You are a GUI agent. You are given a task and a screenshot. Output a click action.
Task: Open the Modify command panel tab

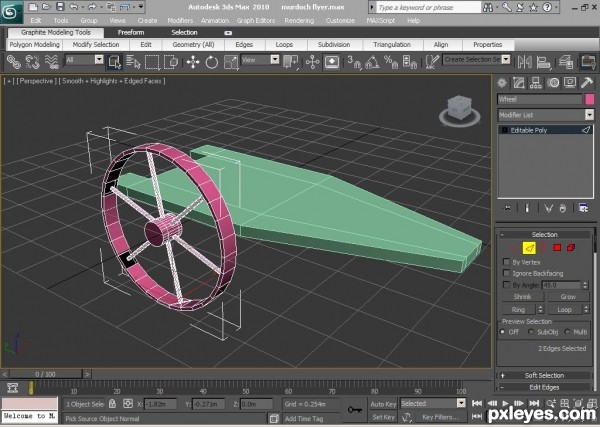click(518, 83)
